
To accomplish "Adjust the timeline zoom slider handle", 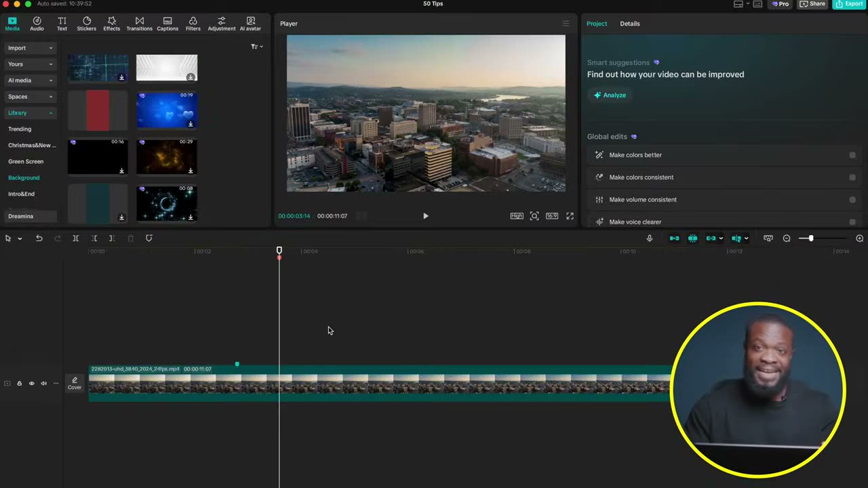I will [x=811, y=239].
